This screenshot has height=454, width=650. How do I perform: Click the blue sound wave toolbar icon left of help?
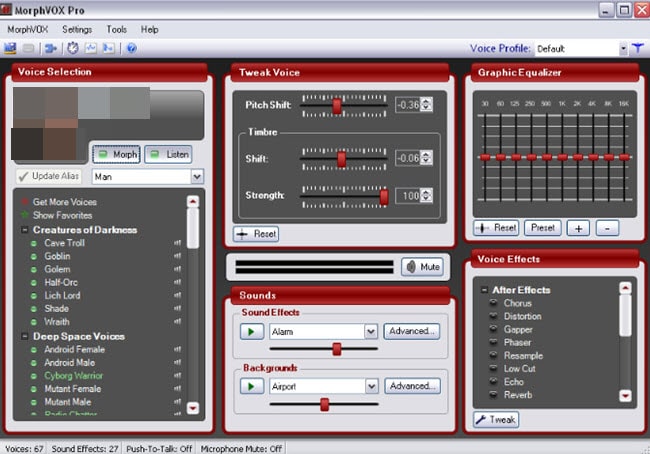click(x=109, y=49)
